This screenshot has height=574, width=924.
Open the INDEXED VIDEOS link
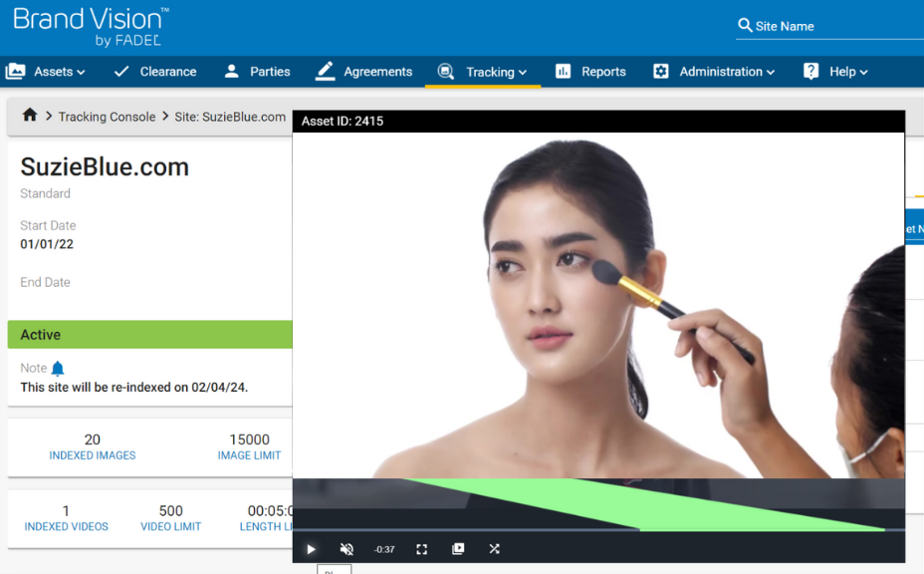click(66, 526)
